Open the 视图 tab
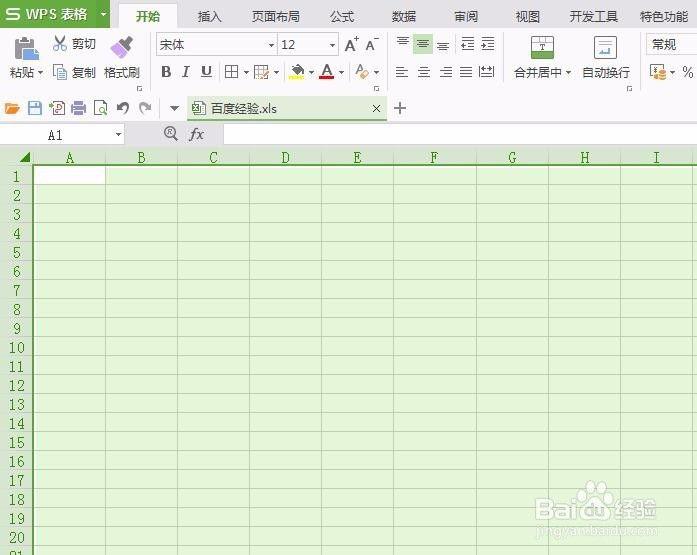The width and height of the screenshot is (697, 555). click(528, 16)
